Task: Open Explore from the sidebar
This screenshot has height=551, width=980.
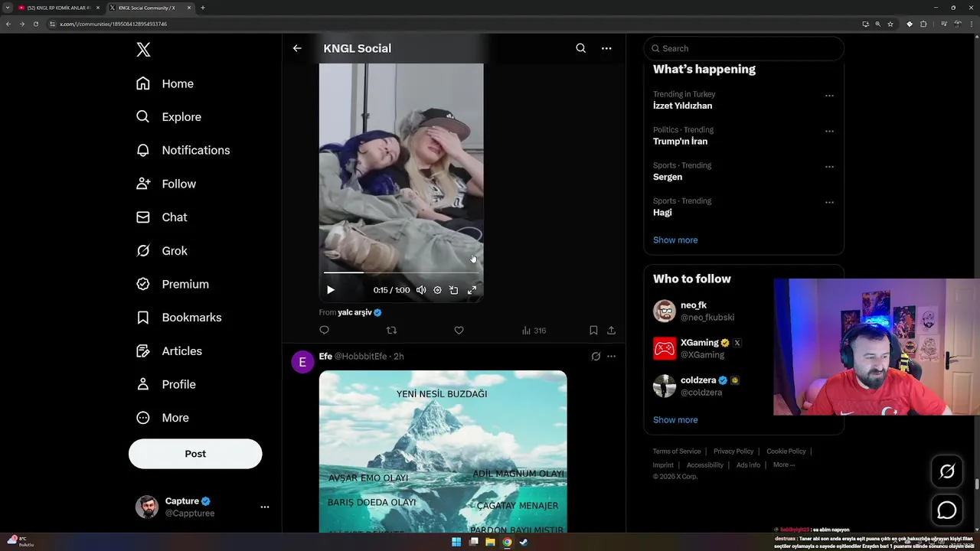Action: pyautogui.click(x=168, y=117)
